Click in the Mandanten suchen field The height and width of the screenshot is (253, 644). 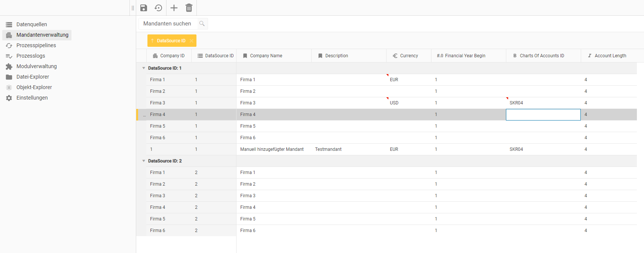tap(168, 24)
